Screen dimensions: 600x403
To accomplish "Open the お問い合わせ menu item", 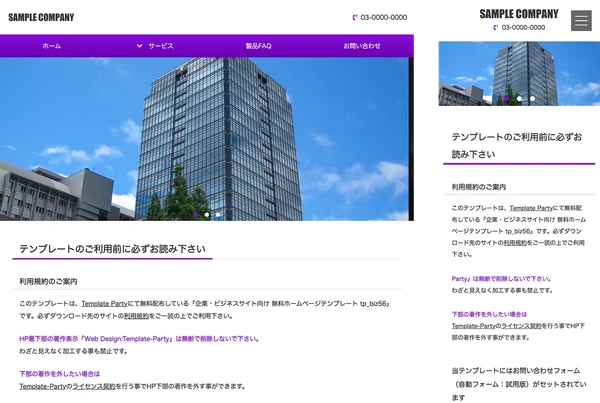I will coord(362,46).
